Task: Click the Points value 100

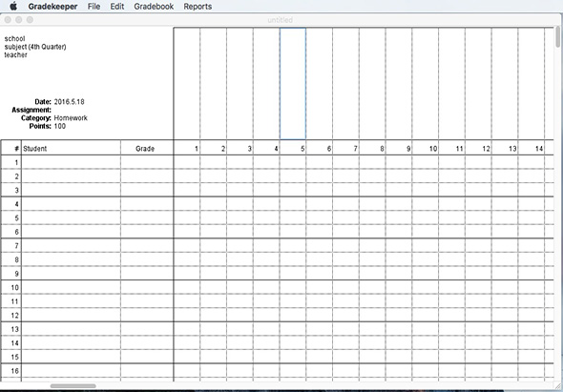Action: pyautogui.click(x=60, y=126)
